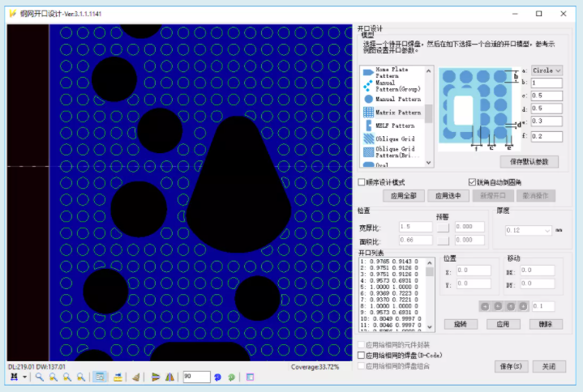
Task: Click 撤消操作 button
Action: (535, 196)
